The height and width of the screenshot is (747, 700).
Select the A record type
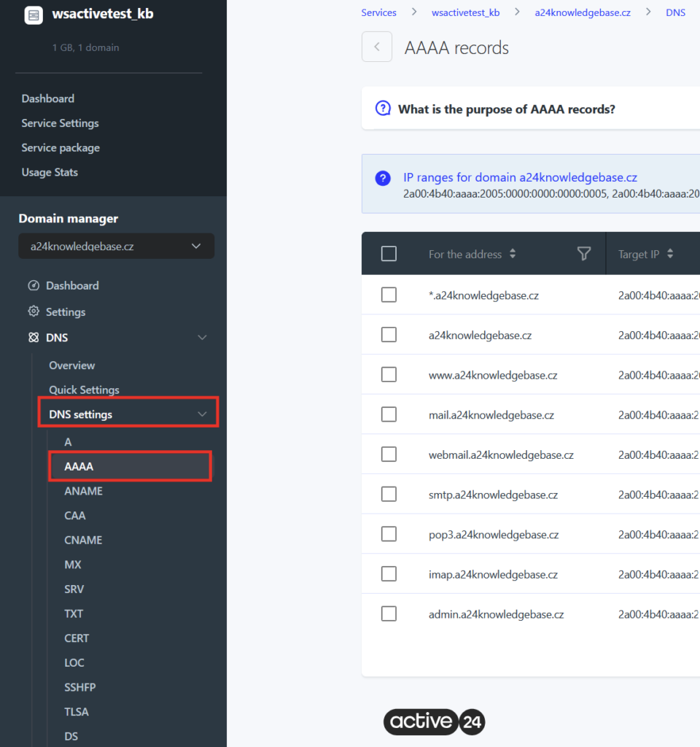click(68, 442)
